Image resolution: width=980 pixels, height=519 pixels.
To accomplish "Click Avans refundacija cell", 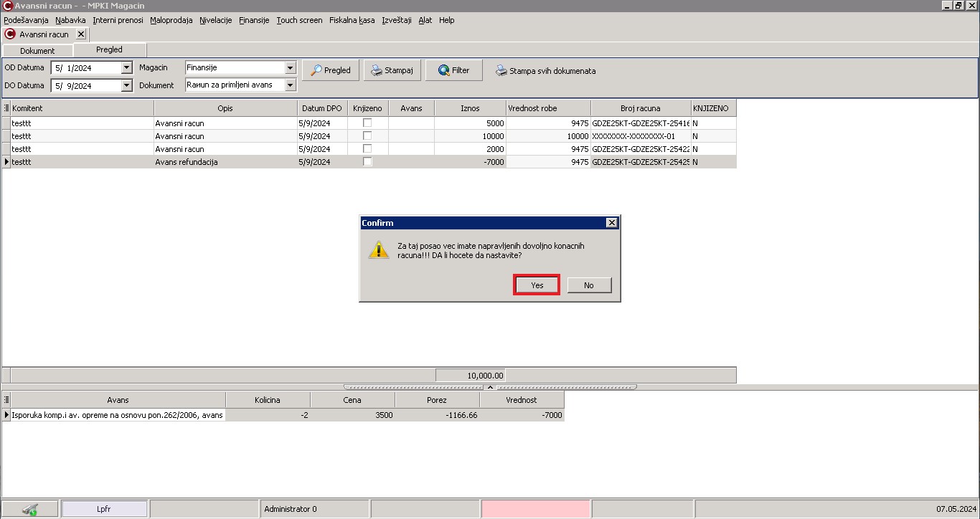I will coord(226,162).
